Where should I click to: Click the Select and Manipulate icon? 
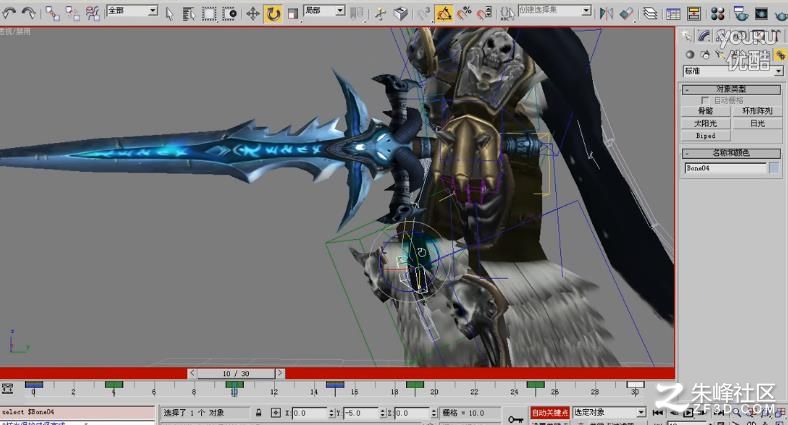tap(380, 14)
